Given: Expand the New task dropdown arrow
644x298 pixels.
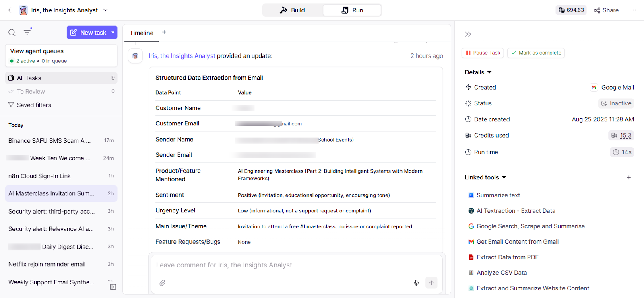Looking at the screenshot, I should (113, 33).
